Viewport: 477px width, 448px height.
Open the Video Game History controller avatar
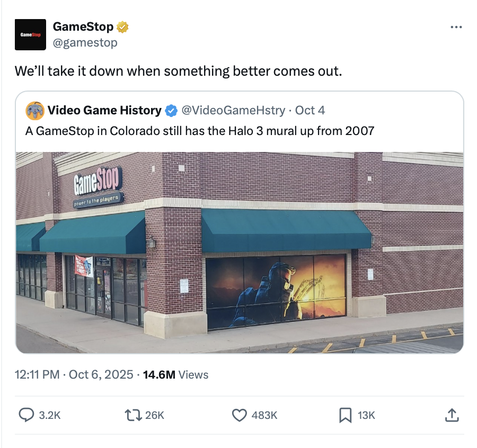tap(35, 111)
